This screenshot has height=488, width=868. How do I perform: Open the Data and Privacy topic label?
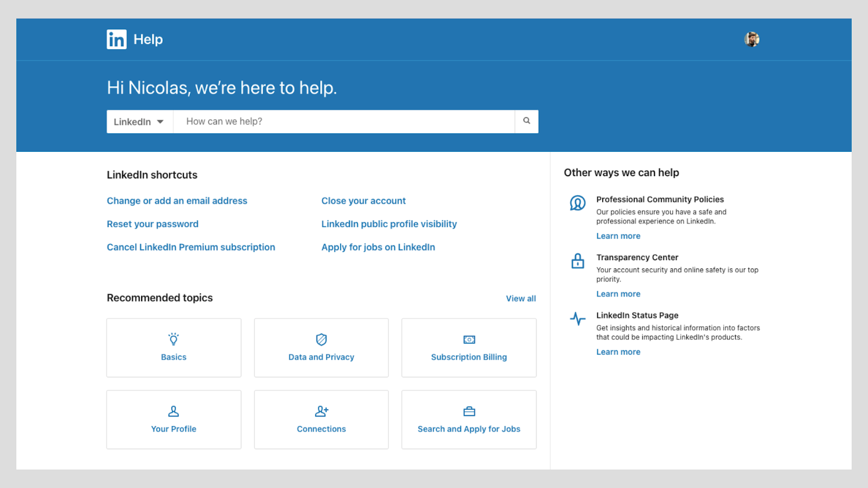click(x=321, y=357)
